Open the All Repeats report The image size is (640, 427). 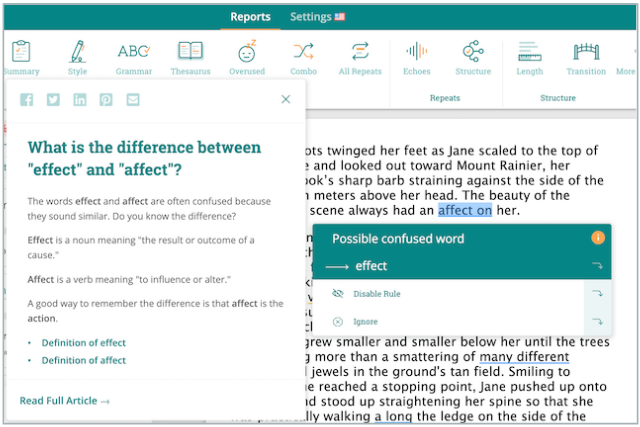click(x=360, y=58)
